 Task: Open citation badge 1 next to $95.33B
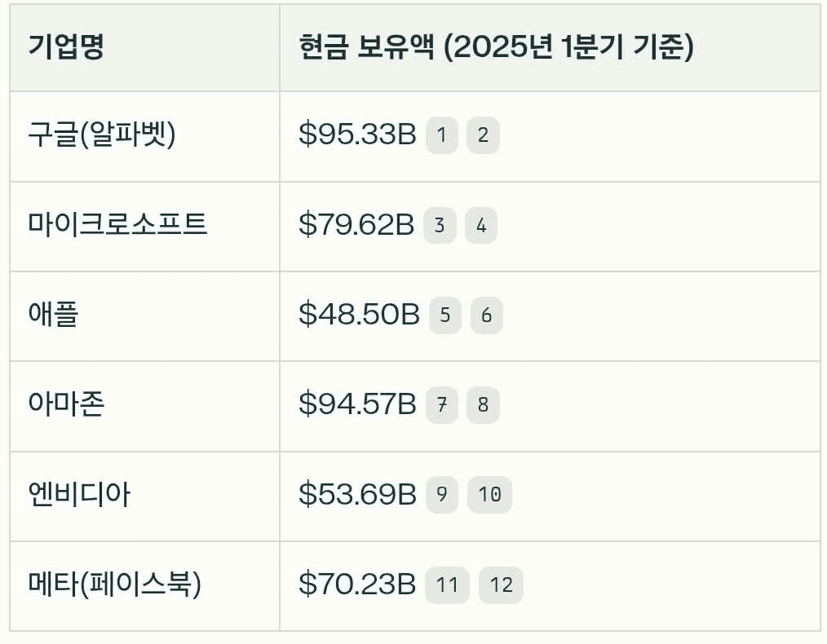[x=442, y=135]
